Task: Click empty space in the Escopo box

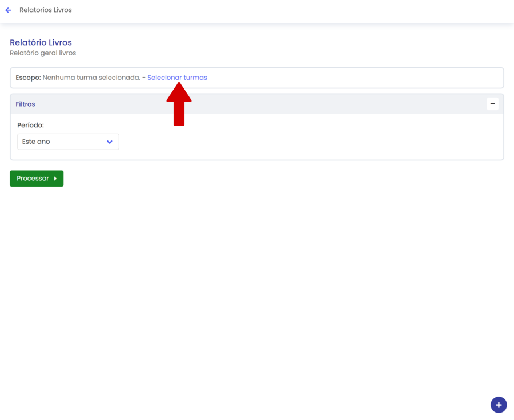Action: (354, 78)
